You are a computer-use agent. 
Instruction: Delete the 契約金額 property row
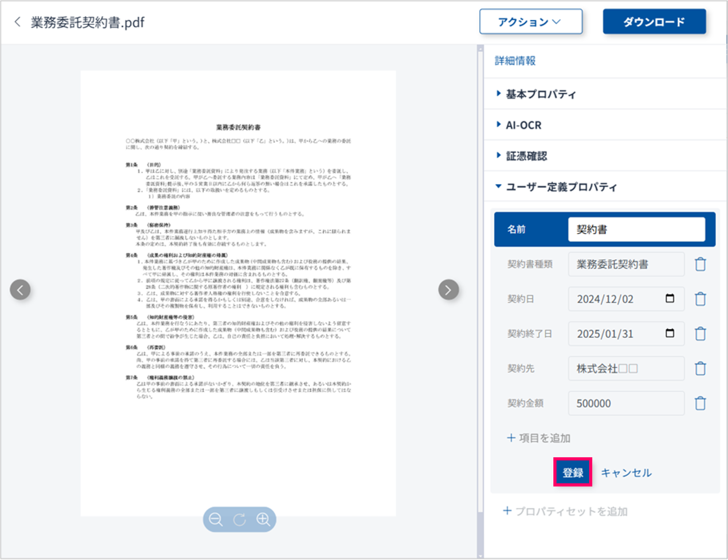point(700,403)
